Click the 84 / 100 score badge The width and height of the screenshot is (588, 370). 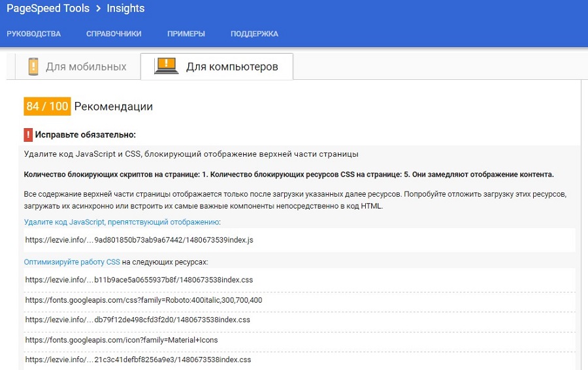(47, 106)
